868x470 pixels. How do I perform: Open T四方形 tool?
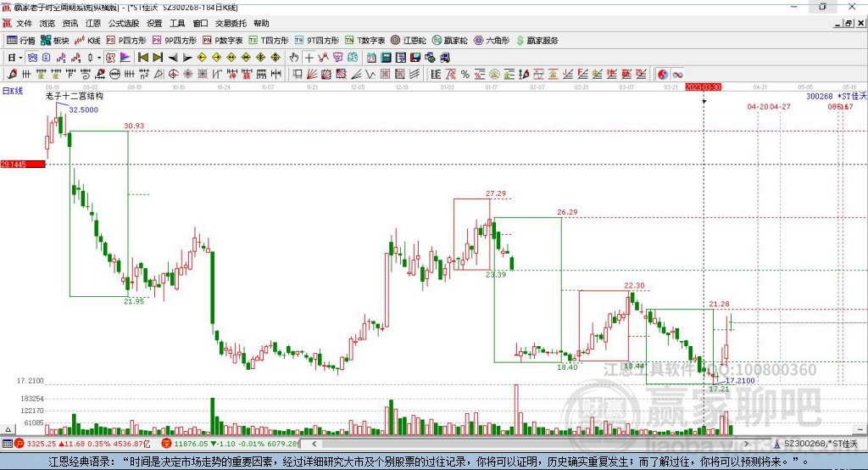point(269,41)
